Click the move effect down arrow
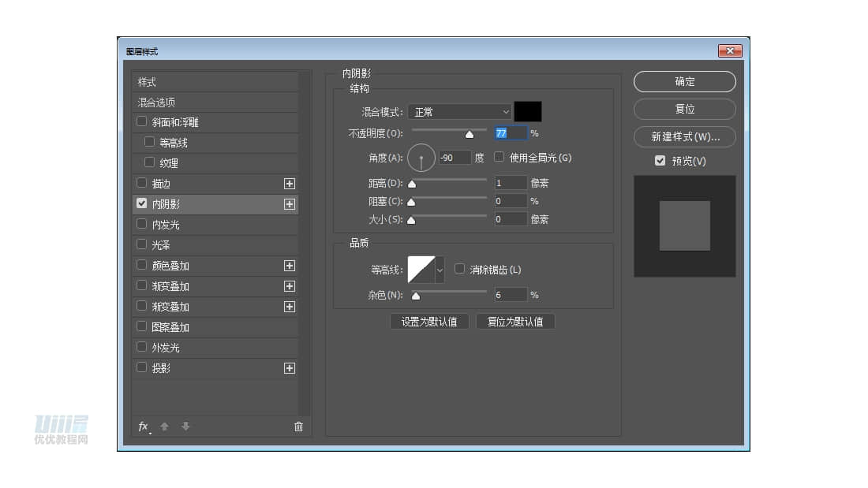This screenshot has width=868, height=488. point(185,427)
